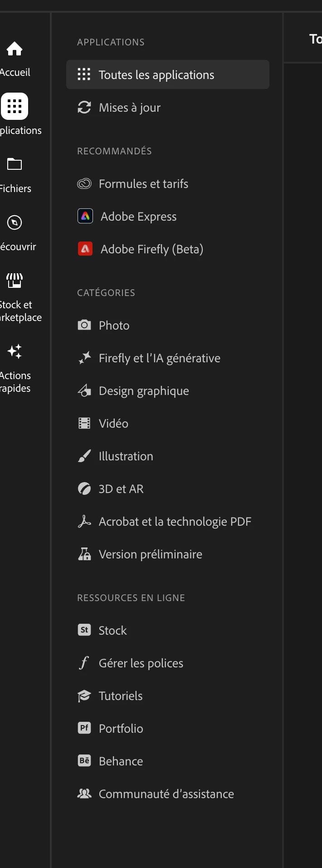Click the flask-lock icon for Version préliminaire
The height and width of the screenshot is (868, 322).
pos(84,554)
